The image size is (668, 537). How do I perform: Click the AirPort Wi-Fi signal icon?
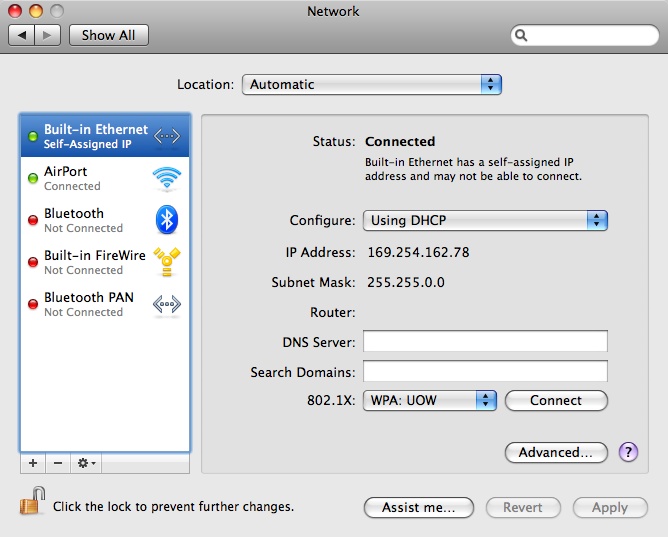click(167, 178)
